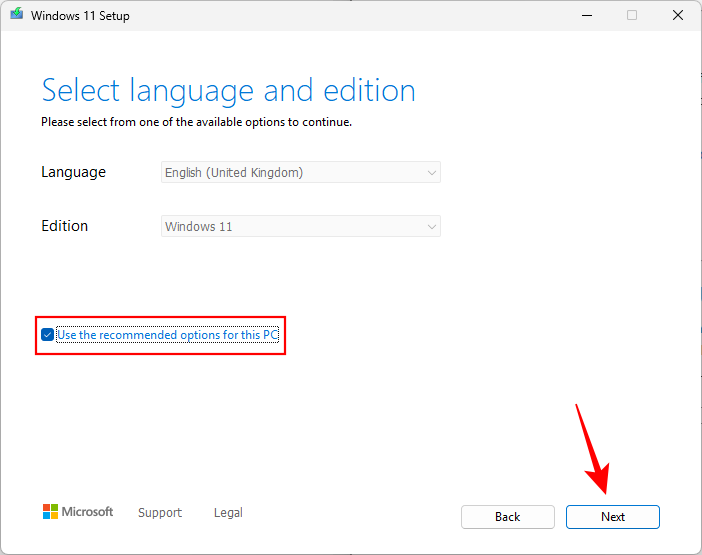Open the Support link
This screenshot has width=702, height=555.
coord(160,513)
